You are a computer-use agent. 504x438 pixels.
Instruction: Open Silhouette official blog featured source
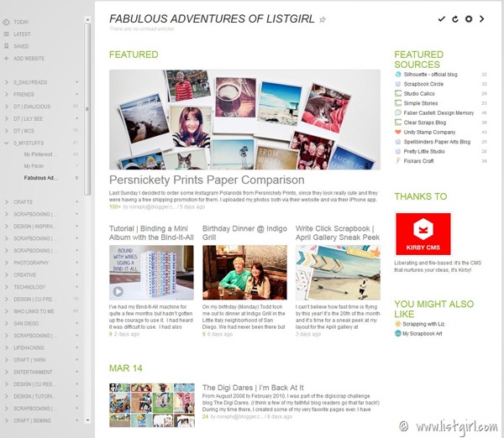click(430, 75)
